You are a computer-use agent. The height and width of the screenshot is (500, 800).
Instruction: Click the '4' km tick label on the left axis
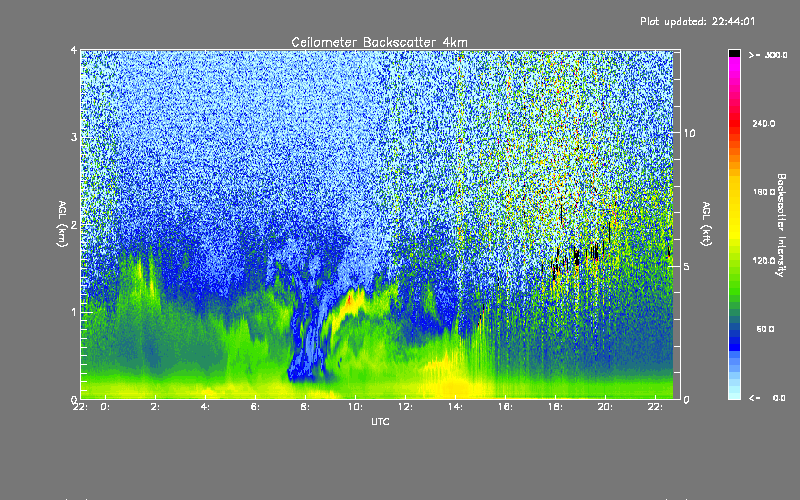pyautogui.click(x=74, y=50)
